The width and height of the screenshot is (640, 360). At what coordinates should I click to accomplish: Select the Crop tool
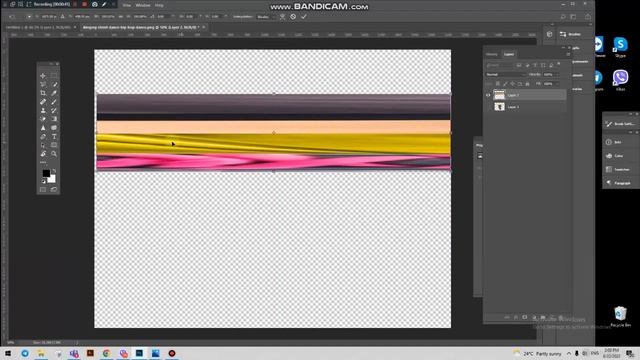click(x=43, y=93)
